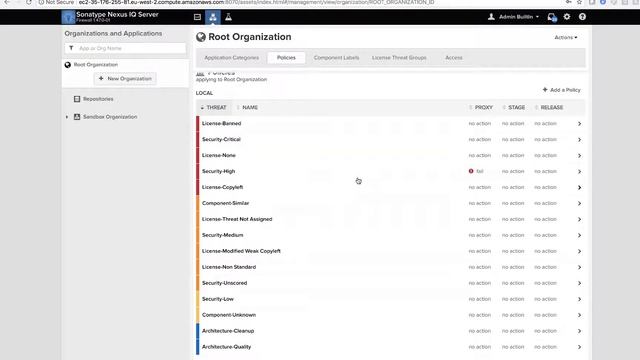Select the Policies tab

point(286,58)
